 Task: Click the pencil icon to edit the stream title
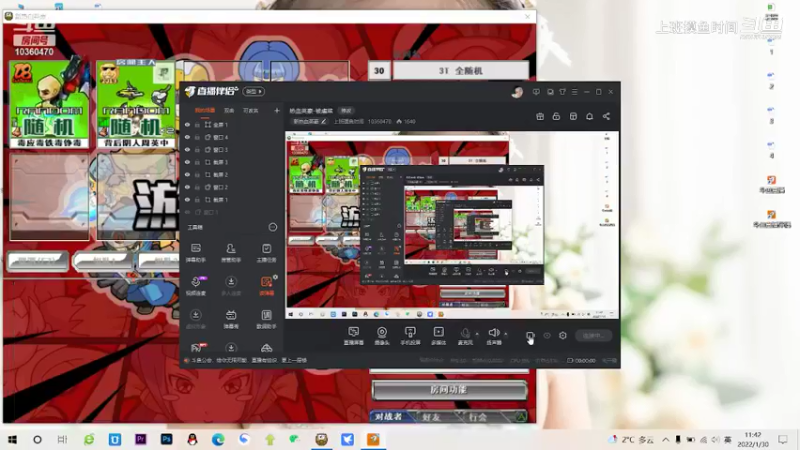(x=323, y=121)
